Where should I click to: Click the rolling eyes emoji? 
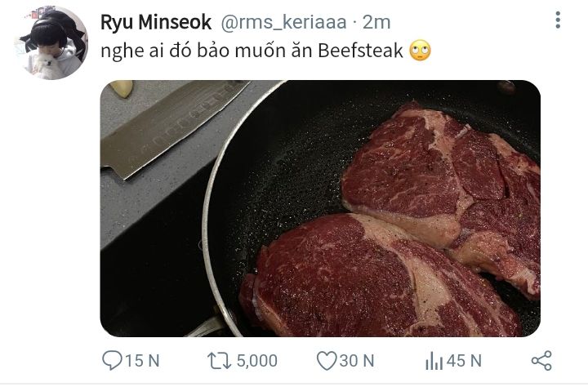click(419, 51)
